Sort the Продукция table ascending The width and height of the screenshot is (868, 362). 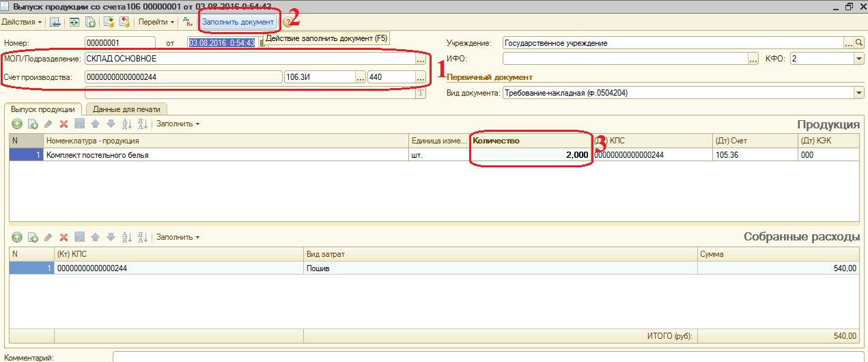click(126, 124)
